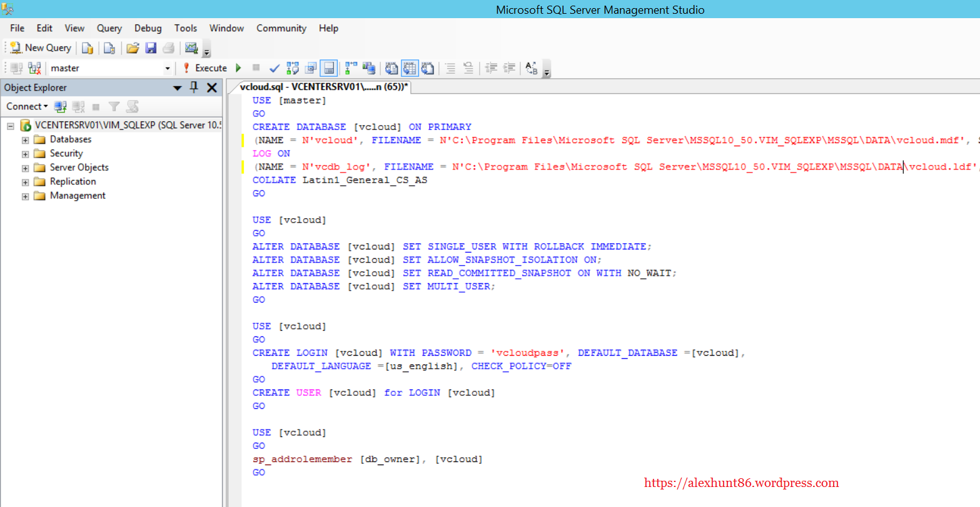Open the Edit menu
Viewport: 980px width, 507px height.
pyautogui.click(x=44, y=28)
